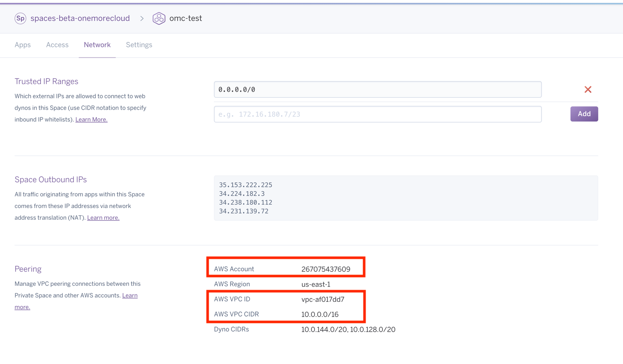Select the AWS Account number 267075437609

[x=326, y=268]
